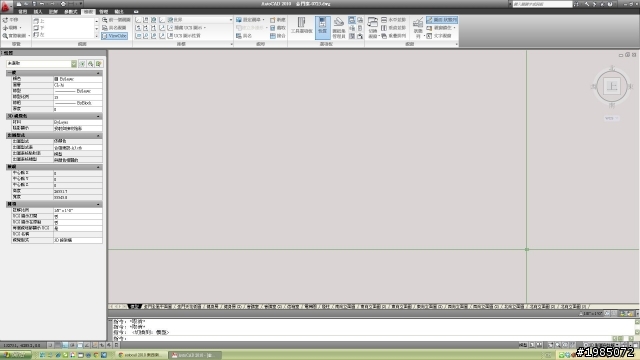Open the window locking dropdown in the windows panel
The height and width of the screenshot is (360, 640).
tap(441, 28)
